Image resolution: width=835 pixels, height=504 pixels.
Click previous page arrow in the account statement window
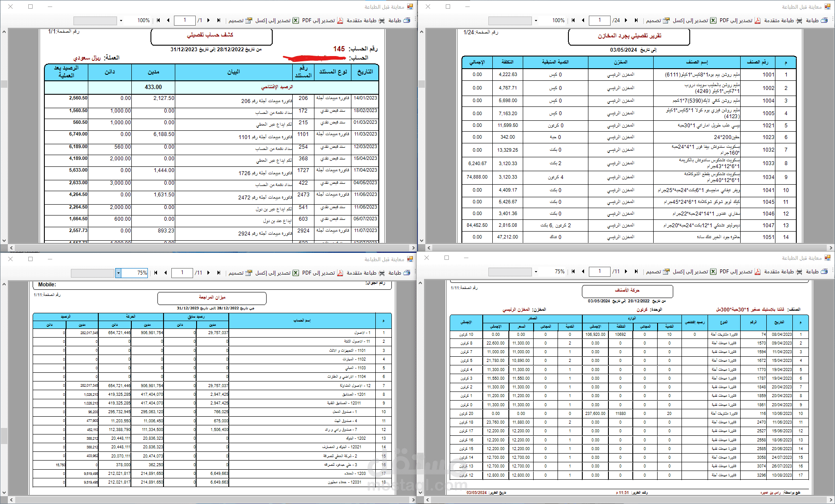click(168, 20)
